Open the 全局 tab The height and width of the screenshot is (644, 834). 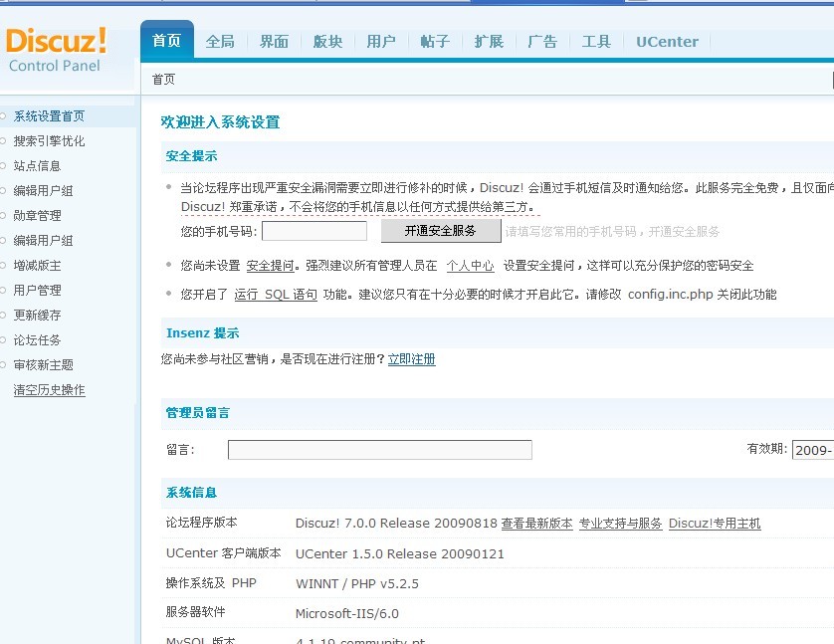220,42
